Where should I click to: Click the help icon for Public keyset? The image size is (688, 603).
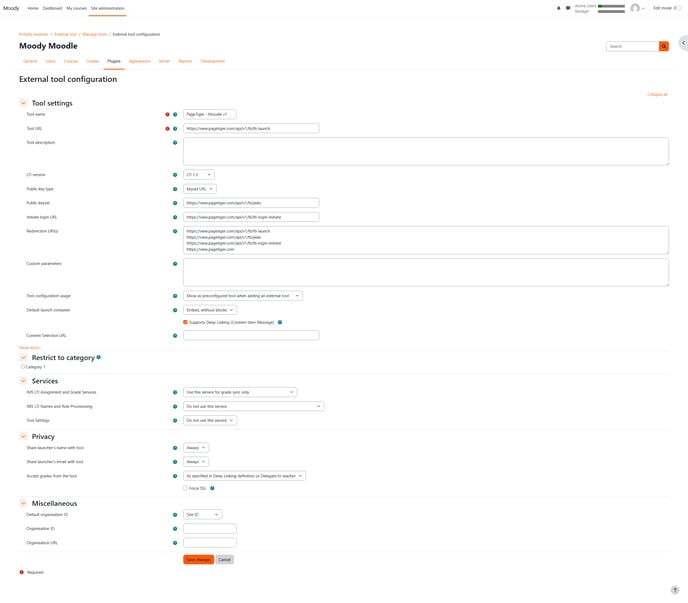click(175, 203)
